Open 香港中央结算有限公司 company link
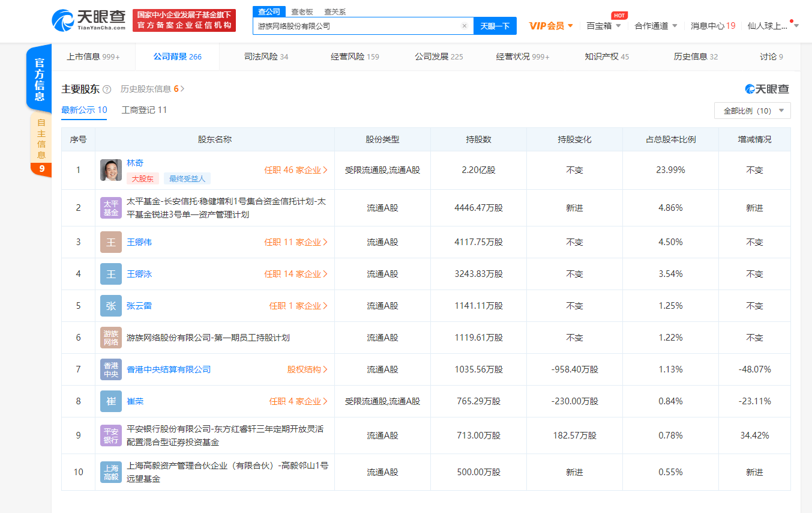 pos(169,369)
